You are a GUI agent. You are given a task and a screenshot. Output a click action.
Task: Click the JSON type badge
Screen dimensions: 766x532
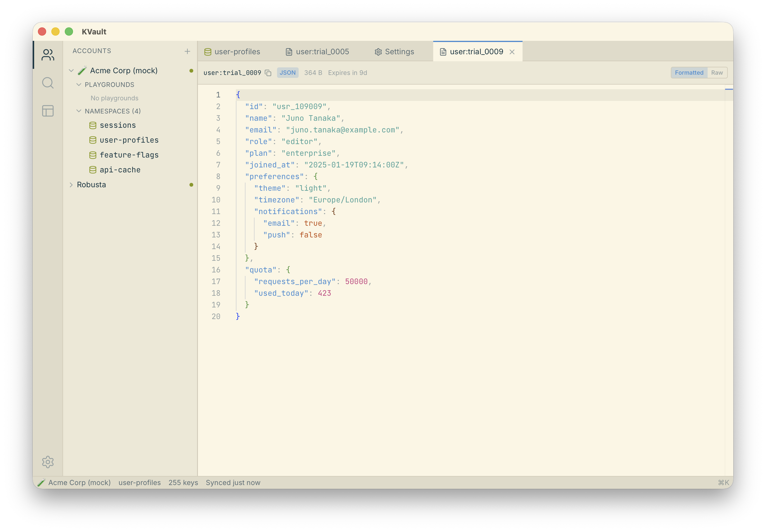pos(287,73)
